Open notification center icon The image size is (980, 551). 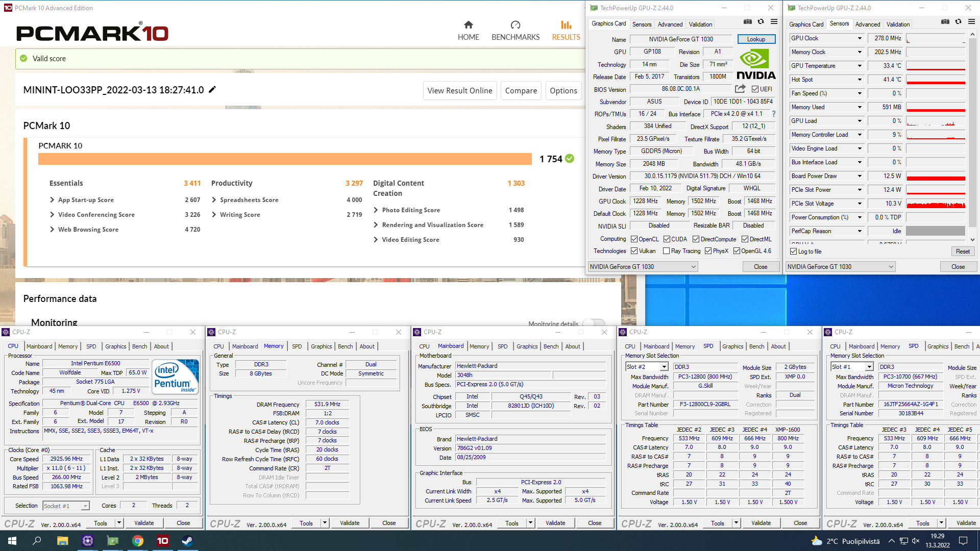point(963,541)
